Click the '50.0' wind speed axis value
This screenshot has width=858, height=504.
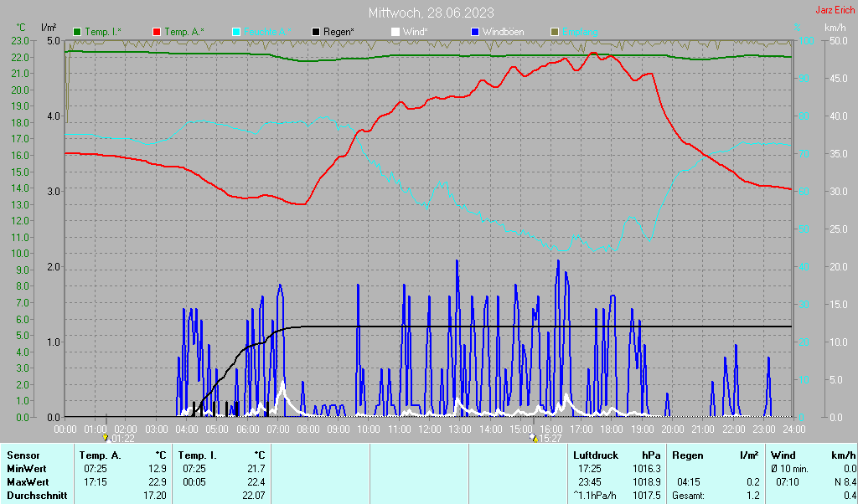click(x=839, y=40)
